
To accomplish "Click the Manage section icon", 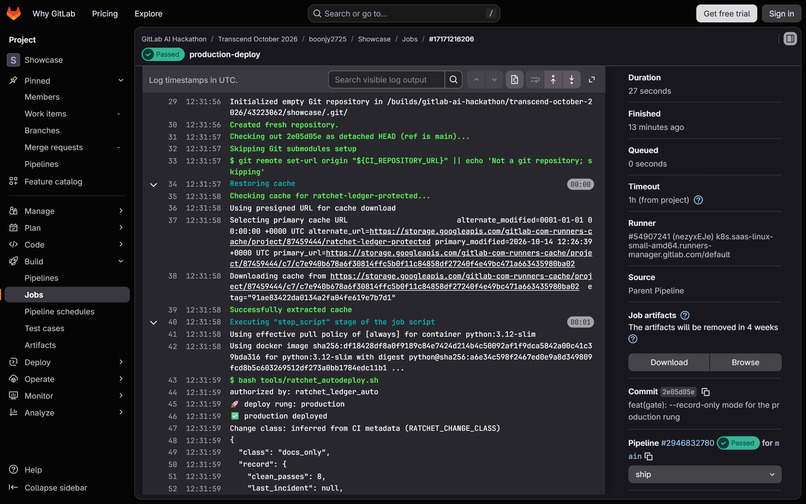I will 13,211.
